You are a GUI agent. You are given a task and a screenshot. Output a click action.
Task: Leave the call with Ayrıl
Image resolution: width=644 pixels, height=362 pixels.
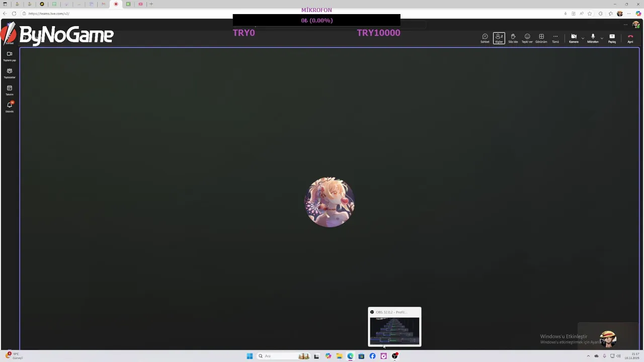(x=630, y=38)
